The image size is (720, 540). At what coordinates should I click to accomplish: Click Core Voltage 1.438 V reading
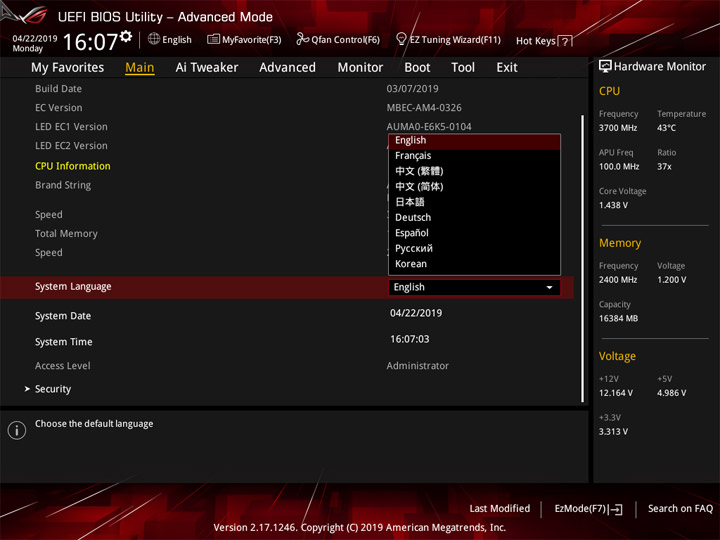tap(613, 206)
